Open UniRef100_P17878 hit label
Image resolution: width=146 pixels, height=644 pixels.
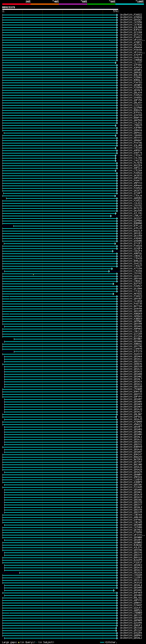(x=131, y=163)
